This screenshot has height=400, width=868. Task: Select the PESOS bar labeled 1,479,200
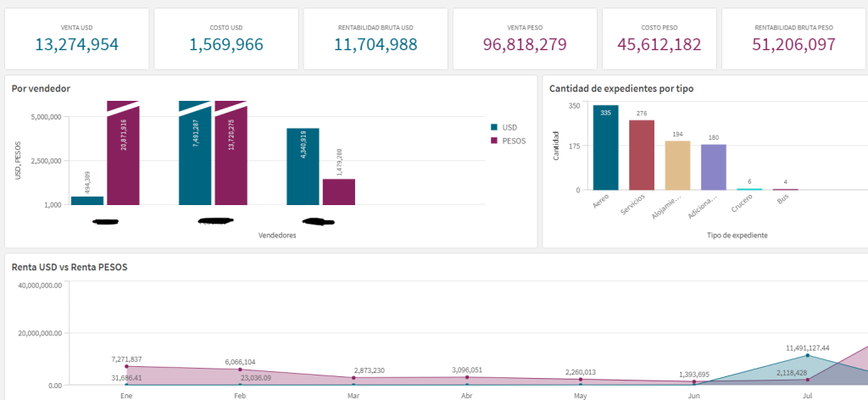coord(339,192)
